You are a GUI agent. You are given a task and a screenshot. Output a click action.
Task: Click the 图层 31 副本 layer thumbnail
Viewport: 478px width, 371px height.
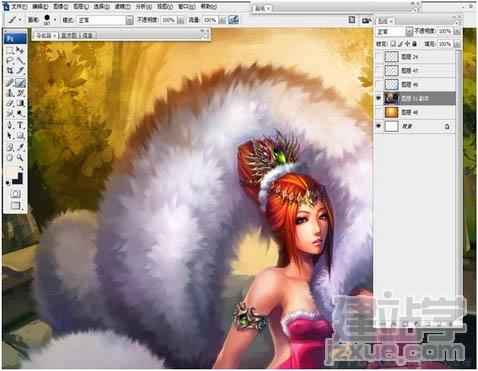click(x=391, y=98)
